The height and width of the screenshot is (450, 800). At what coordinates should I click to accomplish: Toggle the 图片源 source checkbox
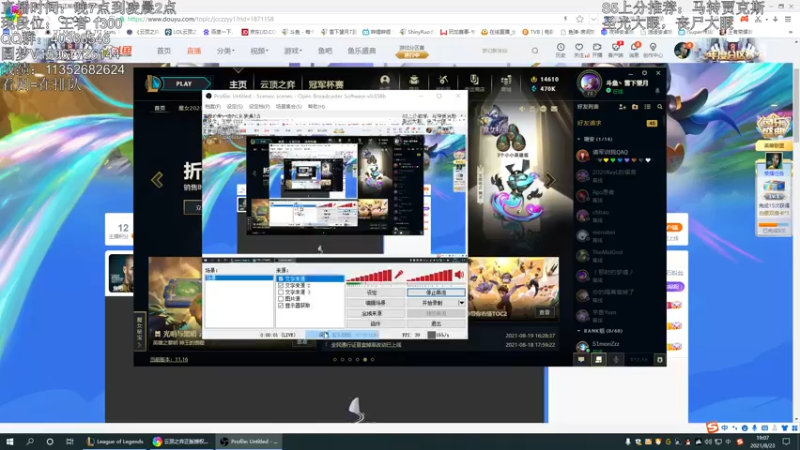coord(281,299)
